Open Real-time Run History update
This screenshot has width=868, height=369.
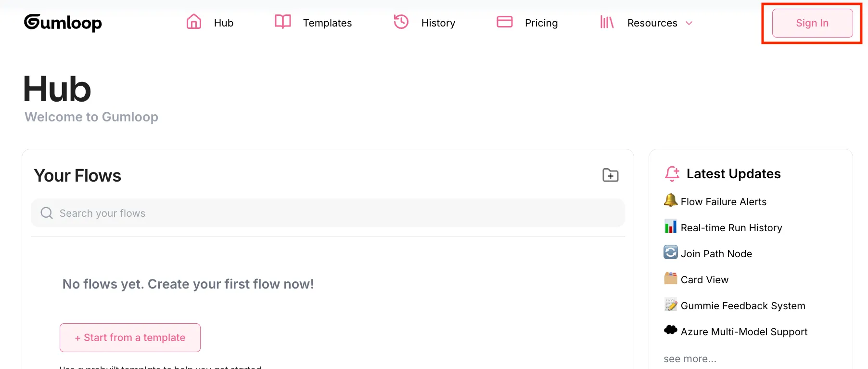(731, 228)
